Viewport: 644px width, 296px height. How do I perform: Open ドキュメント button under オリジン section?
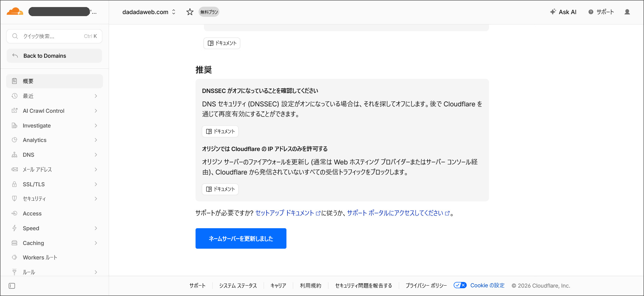point(220,189)
